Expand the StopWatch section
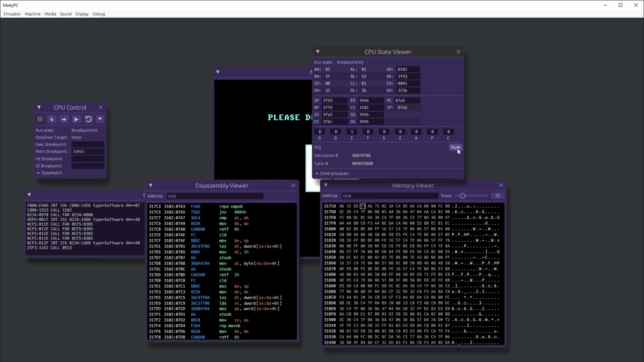Viewport: 644px width, 362px height. click(x=49, y=173)
